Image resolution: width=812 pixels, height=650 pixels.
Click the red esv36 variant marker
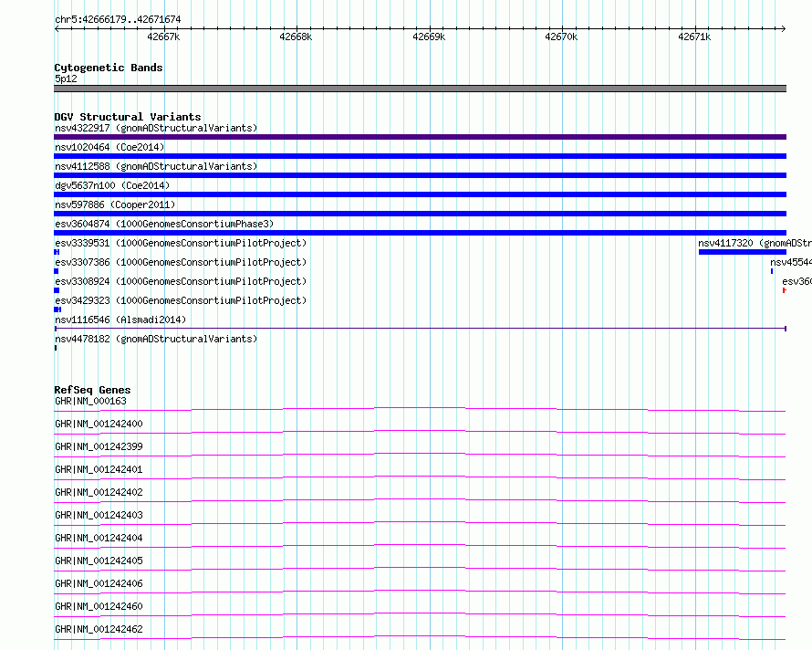tap(784, 290)
